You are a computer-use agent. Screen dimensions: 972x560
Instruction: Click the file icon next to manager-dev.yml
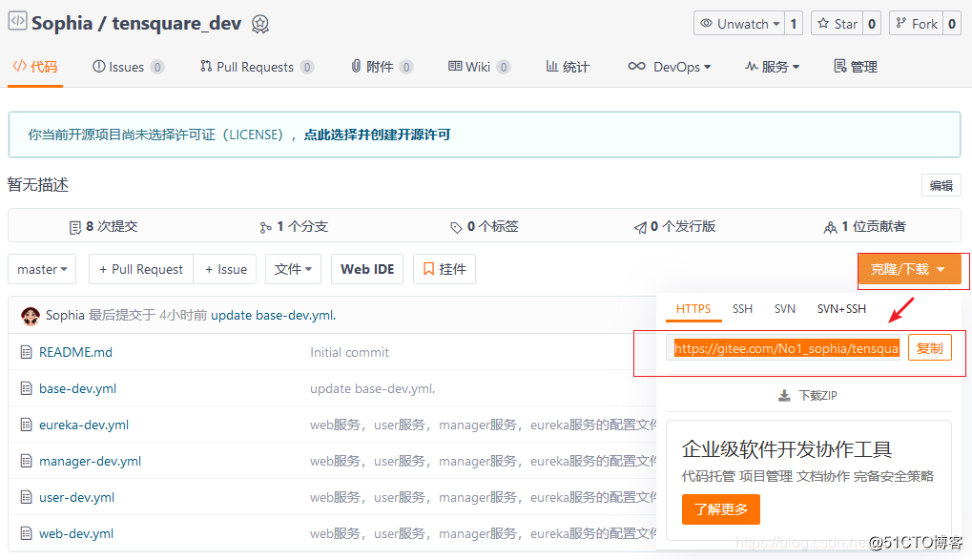click(x=26, y=461)
